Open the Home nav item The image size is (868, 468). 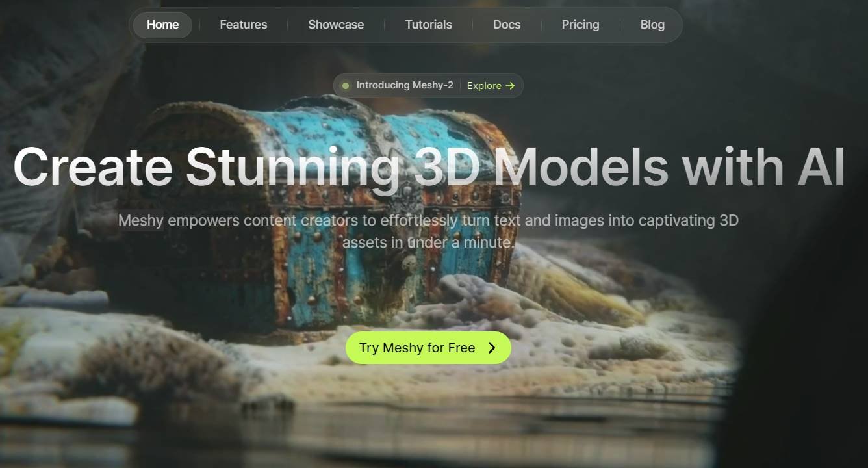point(162,25)
